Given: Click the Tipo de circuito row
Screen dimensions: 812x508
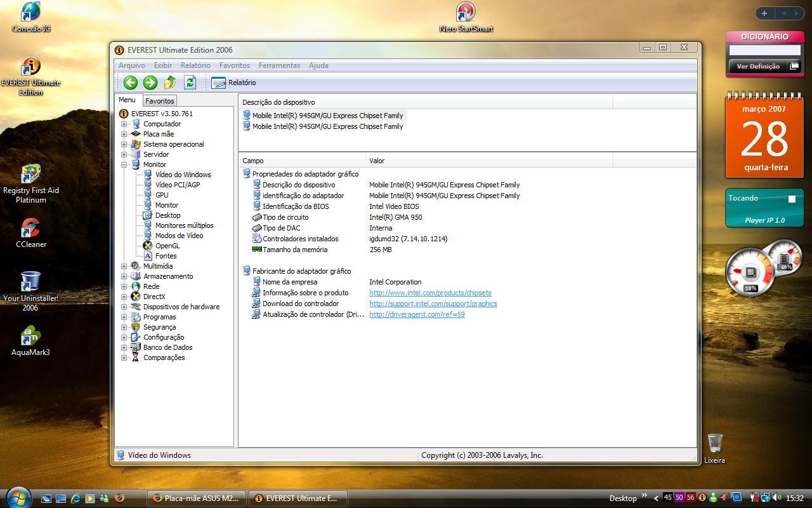Looking at the screenshot, I should point(468,217).
